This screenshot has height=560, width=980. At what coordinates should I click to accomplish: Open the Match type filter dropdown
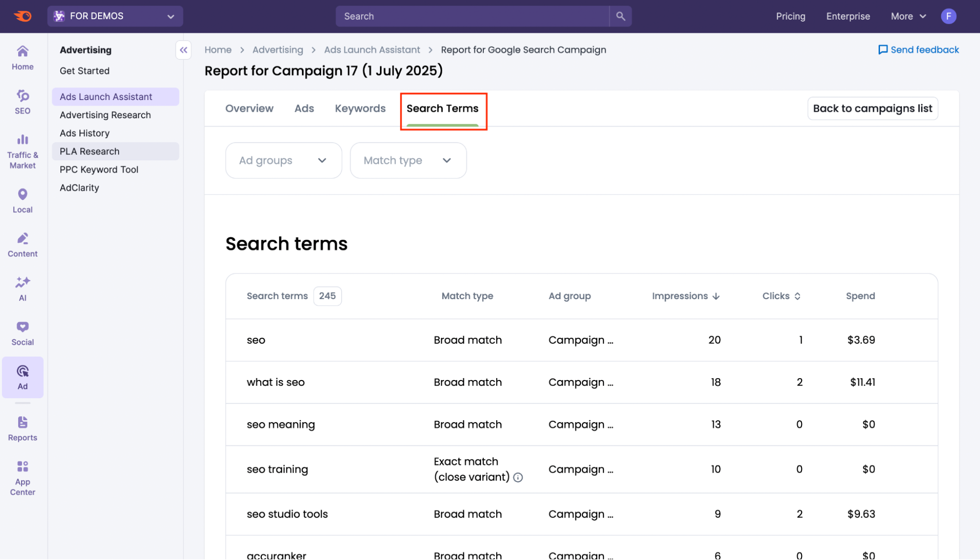pos(408,160)
